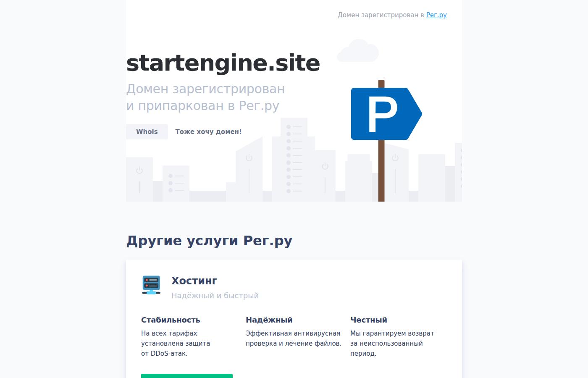Click the "Надёжный" feature heading
The width and height of the screenshot is (588, 378).
(269, 320)
